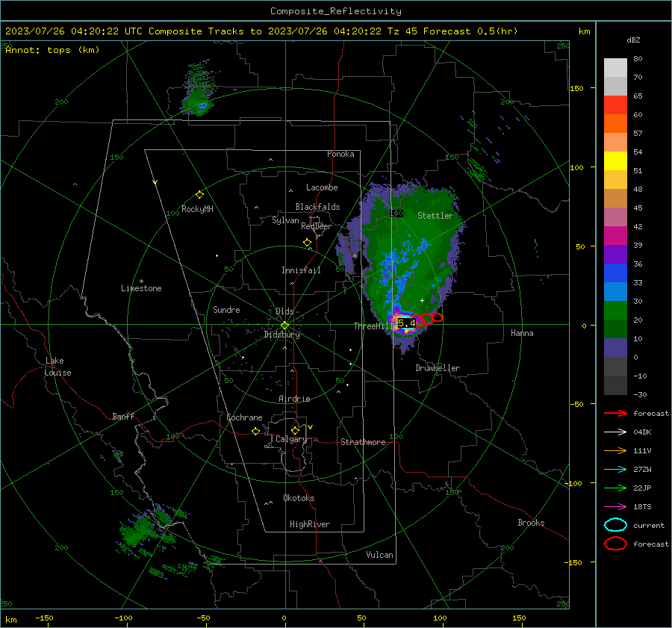
Task: Click the 51 dBZ yellow color swatch
Action: 615,161
